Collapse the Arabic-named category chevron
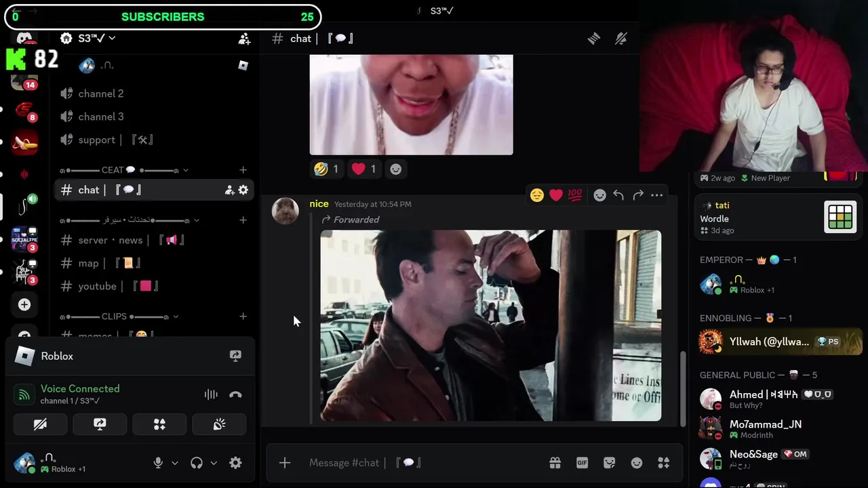Screen dimensions: 868x488 click(x=196, y=220)
